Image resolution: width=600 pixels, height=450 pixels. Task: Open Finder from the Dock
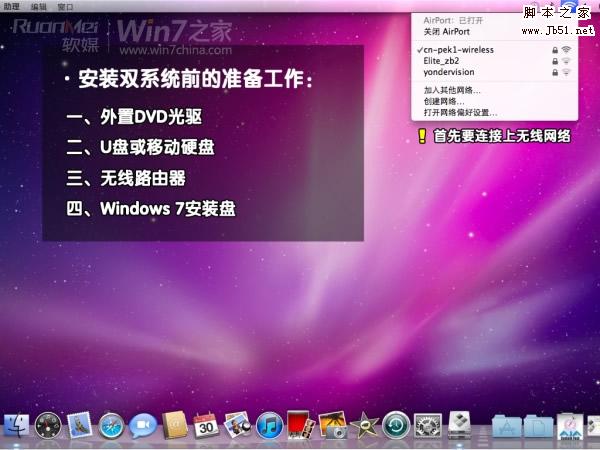click(x=16, y=426)
